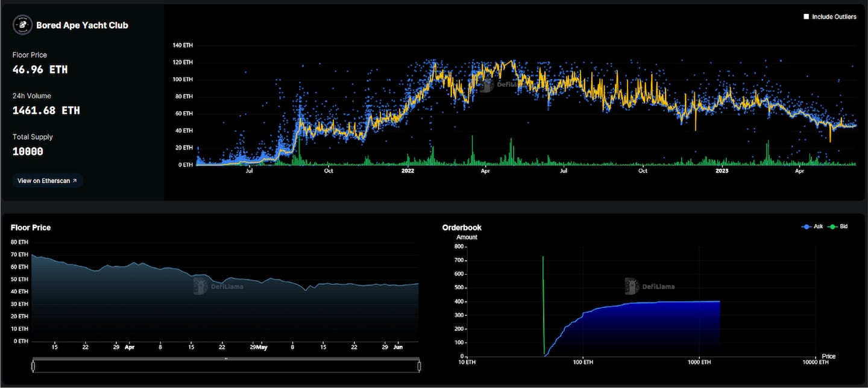This screenshot has height=388, width=868.
Task: Open the View on Etherscan link
Action: pyautogui.click(x=48, y=181)
